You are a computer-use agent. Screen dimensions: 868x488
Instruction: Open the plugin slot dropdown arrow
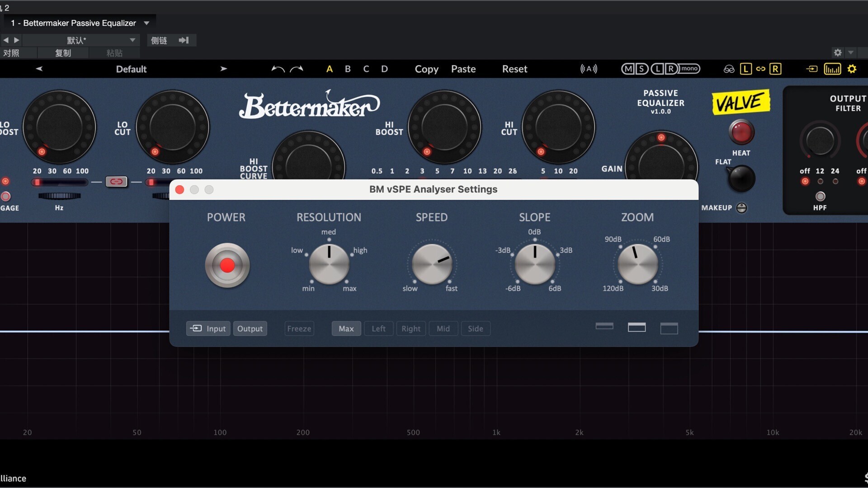click(146, 23)
